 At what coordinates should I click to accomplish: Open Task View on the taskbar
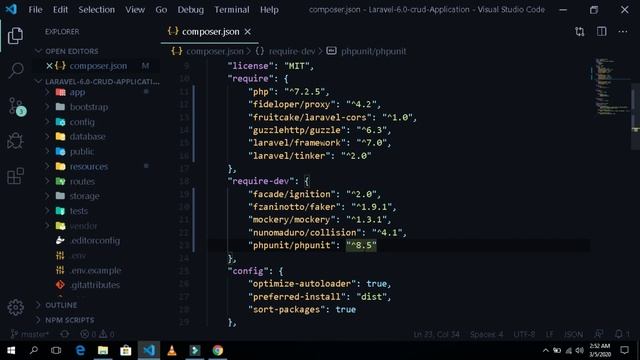click(x=56, y=350)
